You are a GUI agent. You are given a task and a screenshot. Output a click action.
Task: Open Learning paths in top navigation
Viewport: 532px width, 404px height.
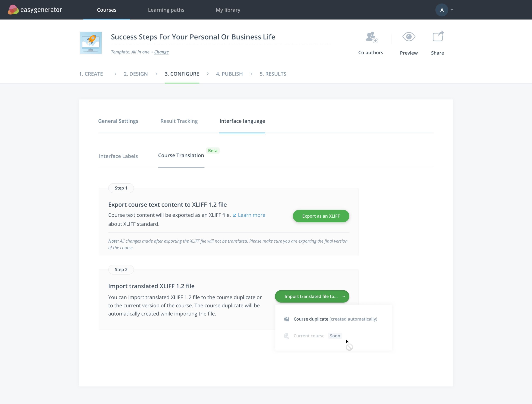click(x=166, y=10)
